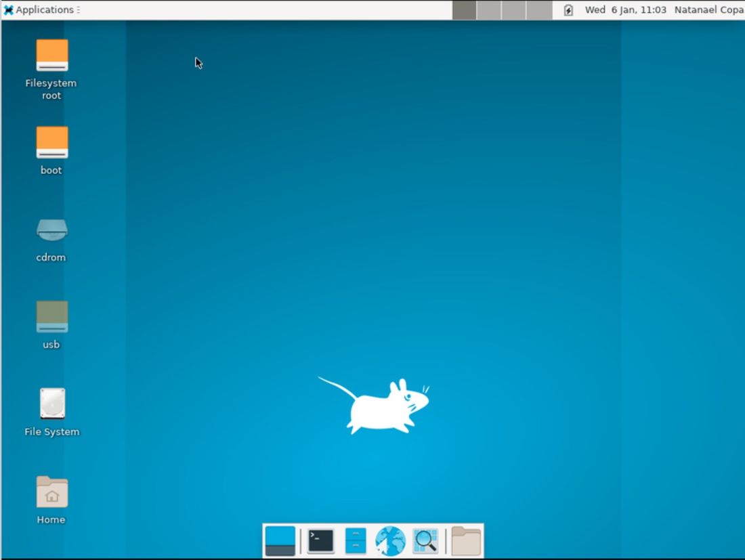Click the Show Desktop icon in the dock
Viewport: 745px width, 560px height.
coord(280,540)
